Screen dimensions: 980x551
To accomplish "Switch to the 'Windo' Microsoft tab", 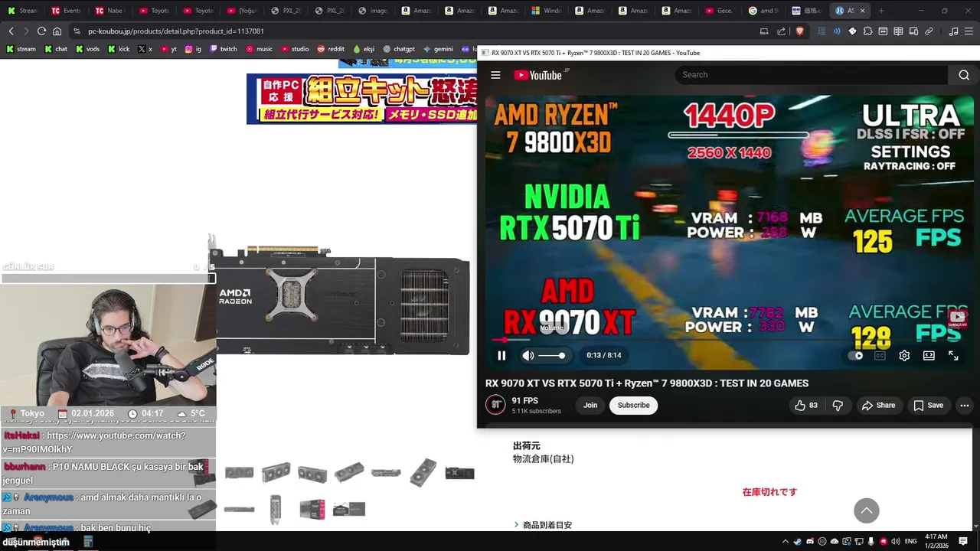I will [546, 11].
